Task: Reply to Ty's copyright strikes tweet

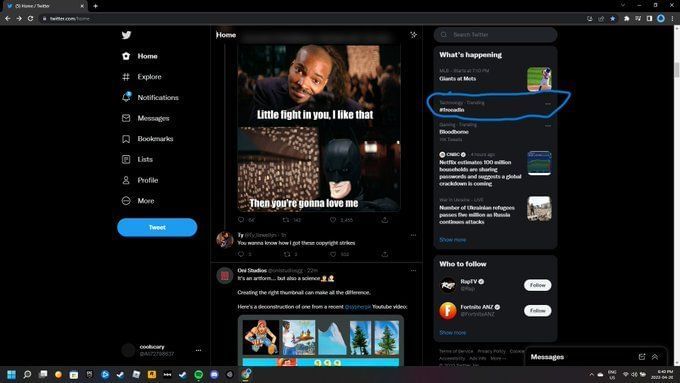Action: pos(241,254)
